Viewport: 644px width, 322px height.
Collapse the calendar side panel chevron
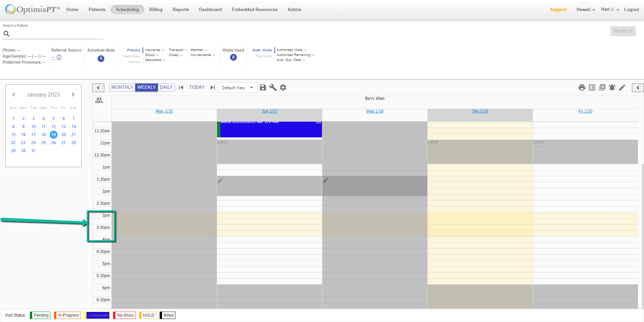point(638,87)
